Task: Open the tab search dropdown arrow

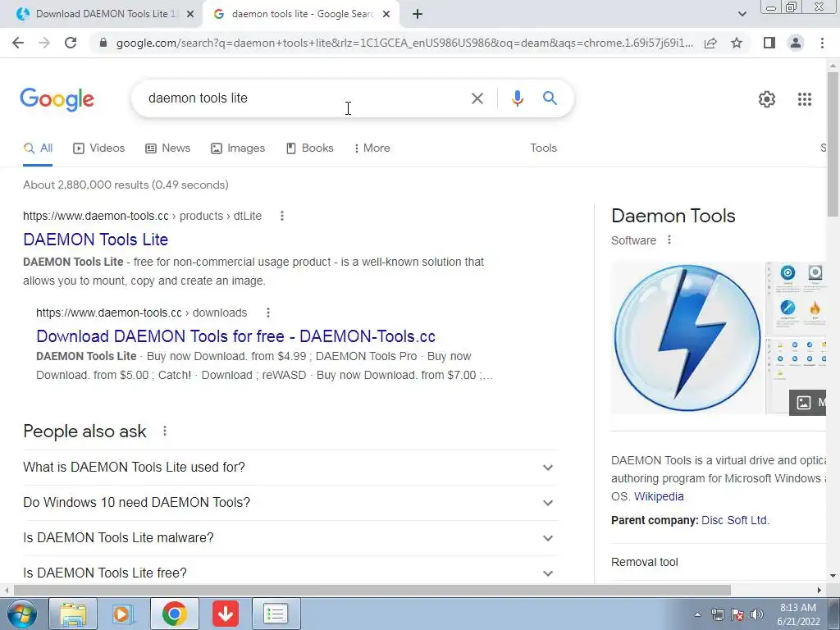Action: [x=742, y=14]
